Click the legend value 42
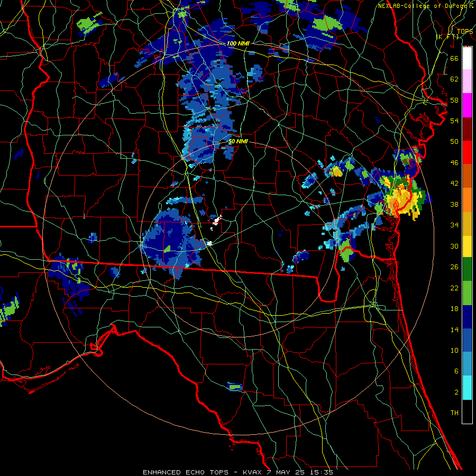The width and height of the screenshot is (476, 476). pyautogui.click(x=454, y=184)
